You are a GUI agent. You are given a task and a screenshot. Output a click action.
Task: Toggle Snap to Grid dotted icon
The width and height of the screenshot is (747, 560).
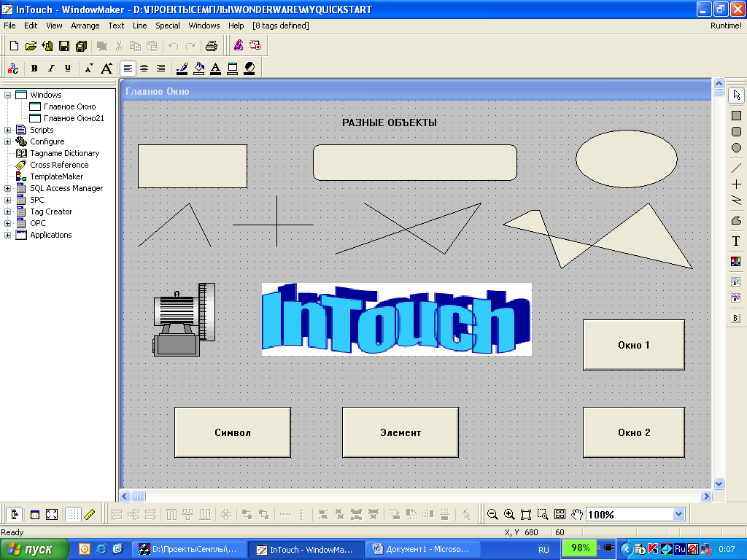(72, 514)
